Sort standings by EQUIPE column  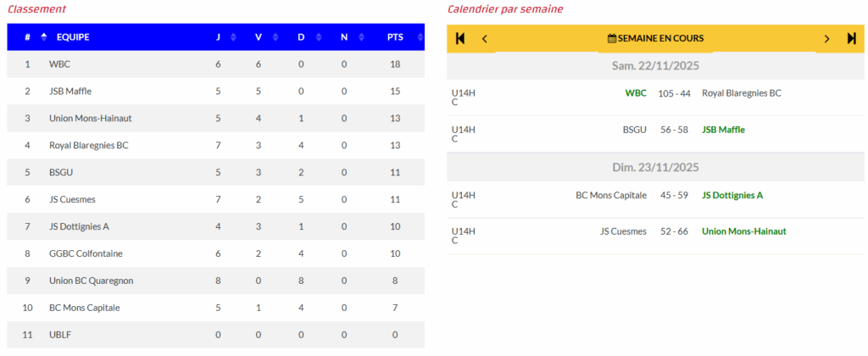(x=72, y=37)
